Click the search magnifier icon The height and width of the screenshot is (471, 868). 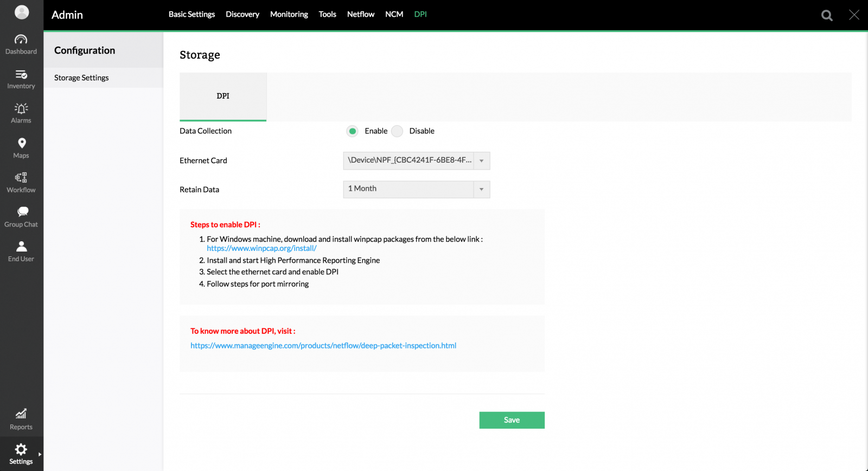[827, 15]
